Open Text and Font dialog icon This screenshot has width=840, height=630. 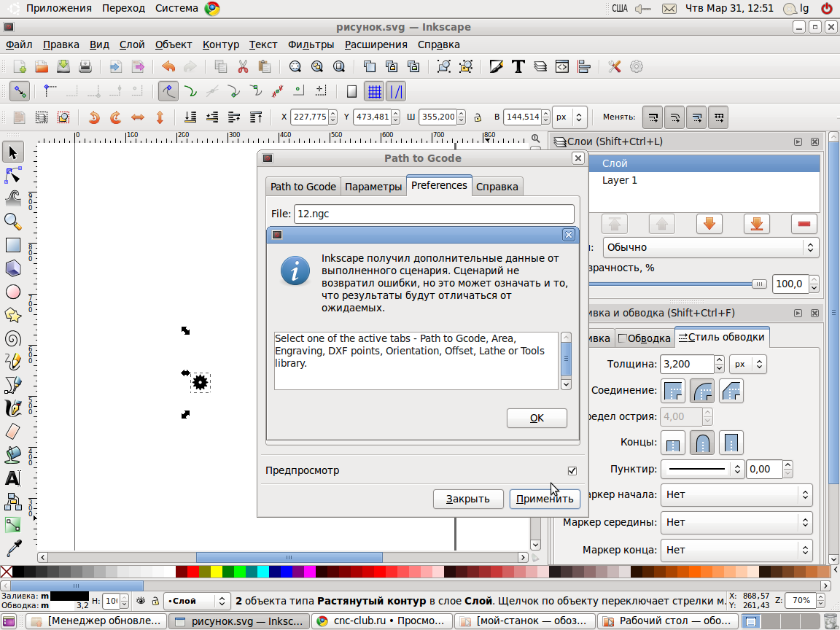(518, 66)
